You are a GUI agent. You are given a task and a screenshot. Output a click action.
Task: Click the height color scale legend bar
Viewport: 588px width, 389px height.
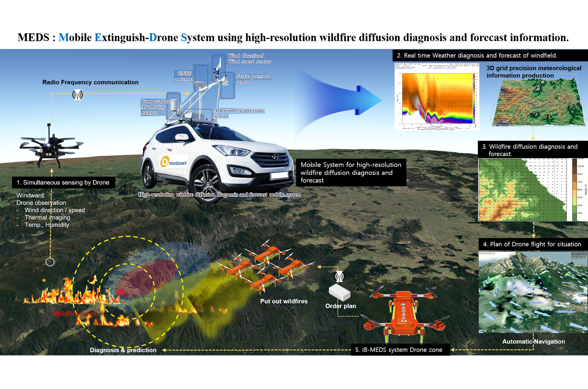575,190
